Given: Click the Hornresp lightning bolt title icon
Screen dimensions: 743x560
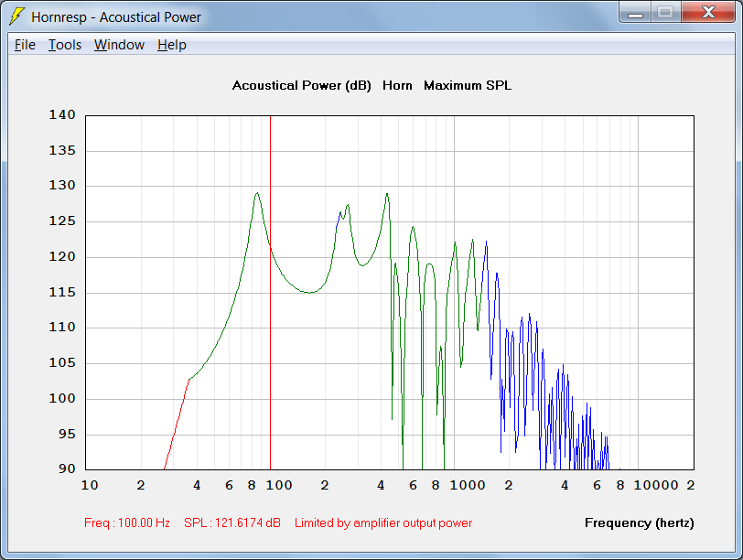Looking at the screenshot, I should (x=16, y=16).
